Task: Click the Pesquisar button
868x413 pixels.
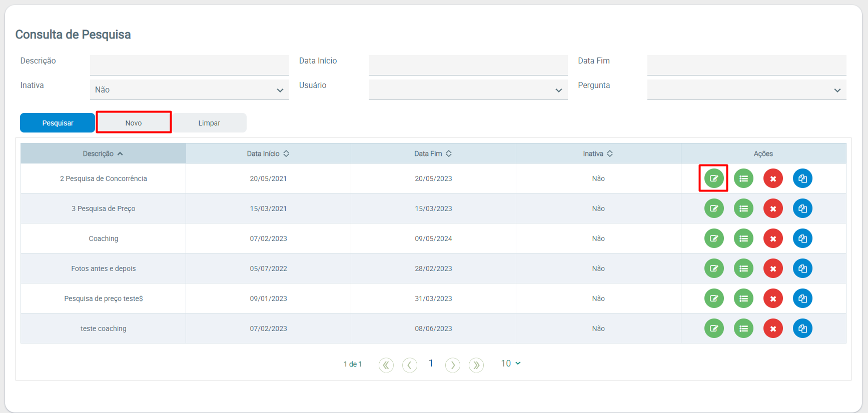Action: pos(58,123)
